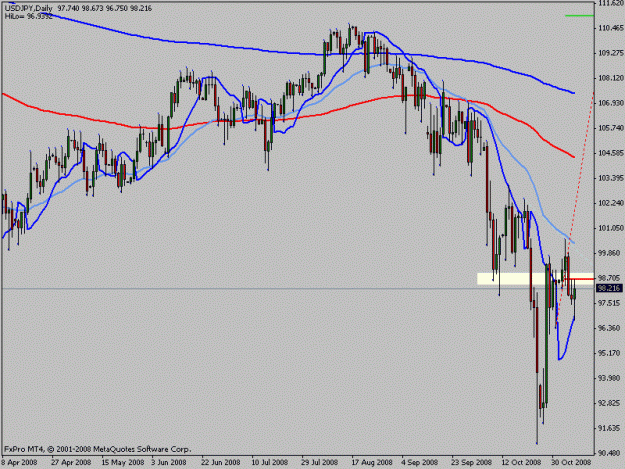This screenshot has height=469, width=625.
Task: Select the short green line at top right
Action: point(580,16)
